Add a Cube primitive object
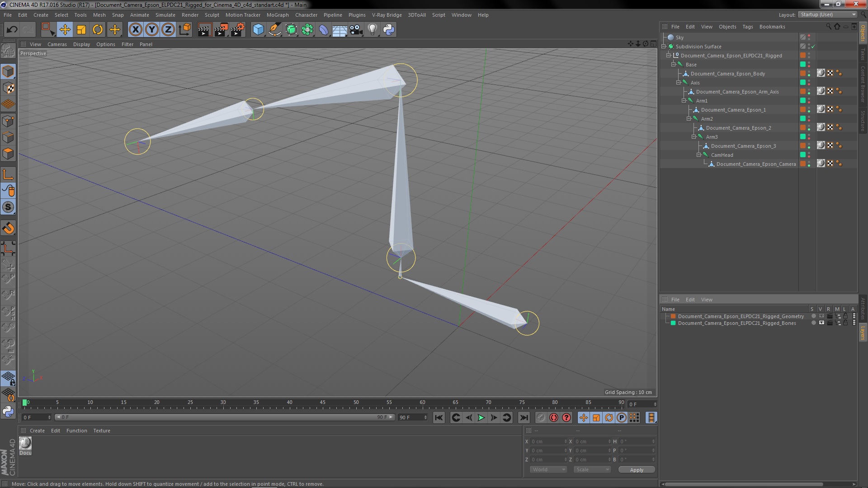Screen dimensions: 868x488 pyautogui.click(x=258, y=30)
